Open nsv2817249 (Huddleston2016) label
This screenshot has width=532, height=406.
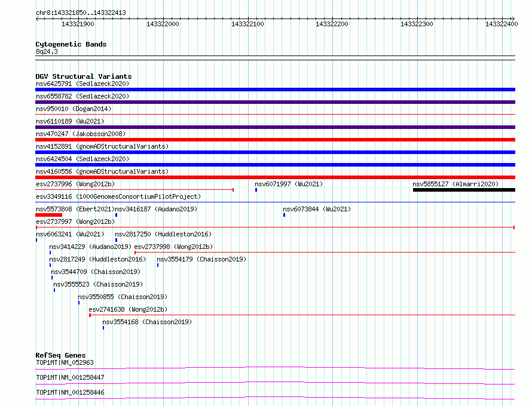point(97,259)
